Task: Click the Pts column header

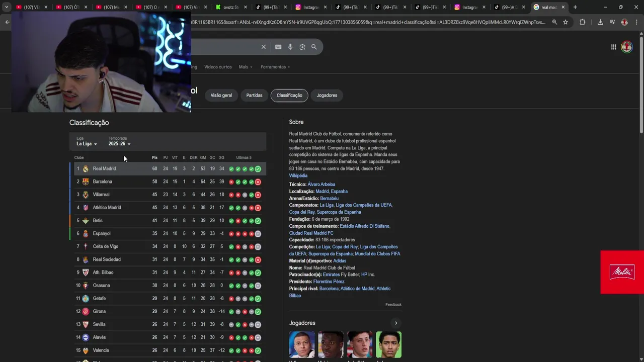Action: pyautogui.click(x=154, y=158)
